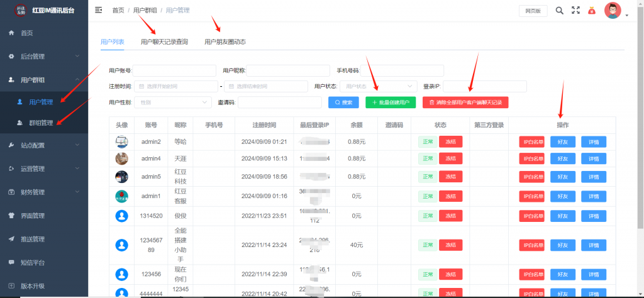Collapse sidebar using the hamburger menu icon
This screenshot has height=298, width=644.
click(x=98, y=10)
